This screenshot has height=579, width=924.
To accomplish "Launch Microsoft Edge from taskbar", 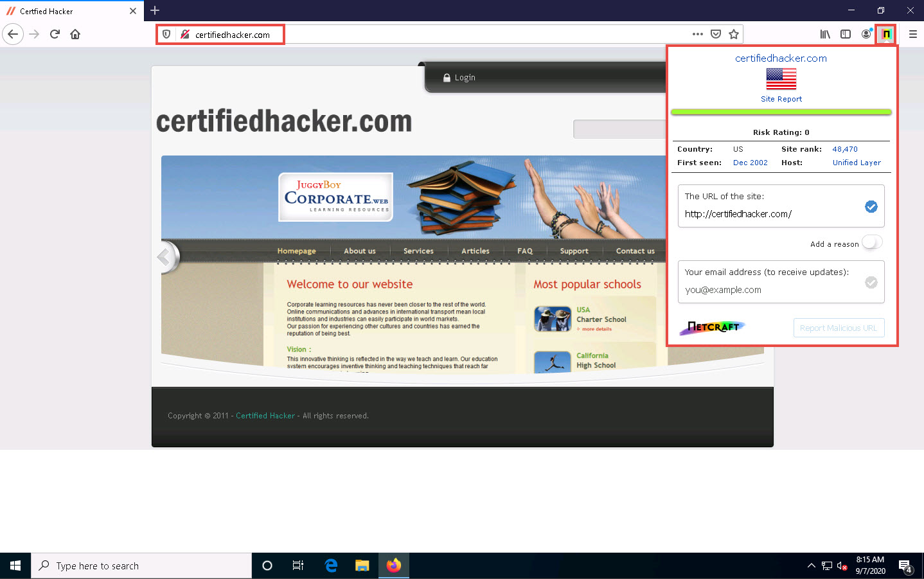I will (x=331, y=566).
